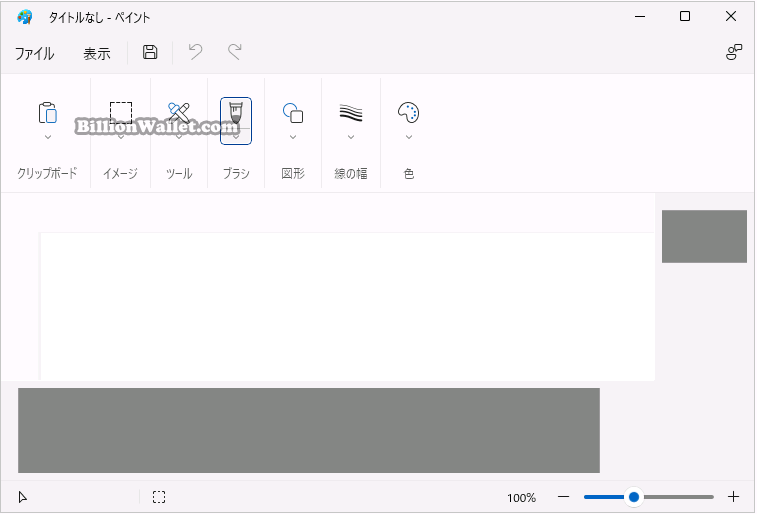Viewport: 757px width, 514px height.
Task: Minimize the ペイント window
Action: pyautogui.click(x=640, y=16)
